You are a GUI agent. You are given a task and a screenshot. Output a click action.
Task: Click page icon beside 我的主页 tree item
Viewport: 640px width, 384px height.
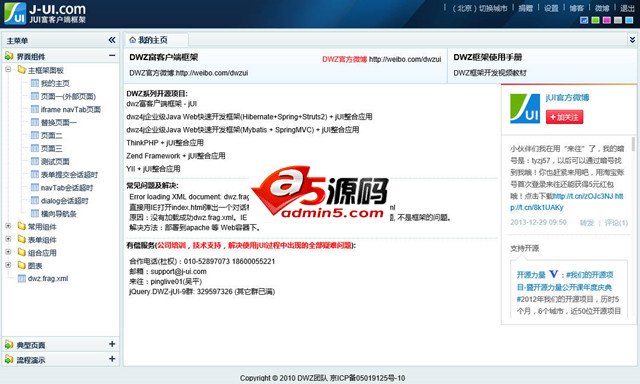[35, 83]
